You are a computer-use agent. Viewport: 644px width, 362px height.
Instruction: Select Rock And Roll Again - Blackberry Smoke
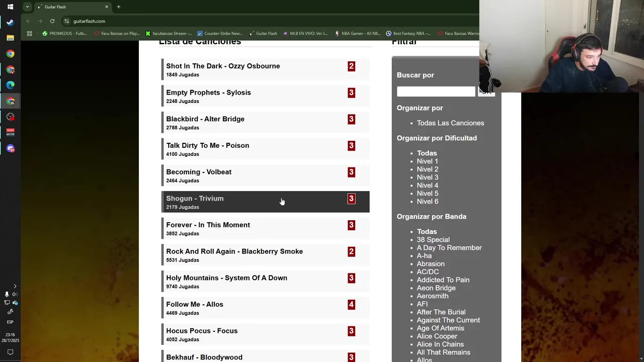(x=265, y=255)
